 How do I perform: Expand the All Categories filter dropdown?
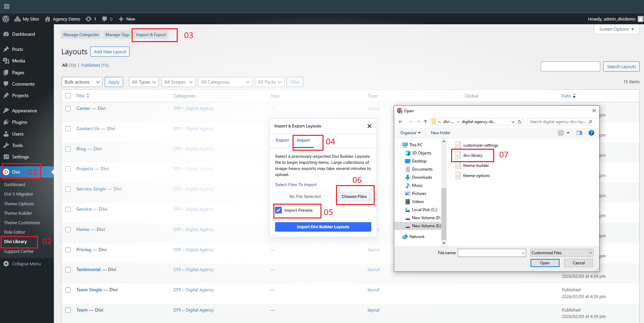(225, 82)
